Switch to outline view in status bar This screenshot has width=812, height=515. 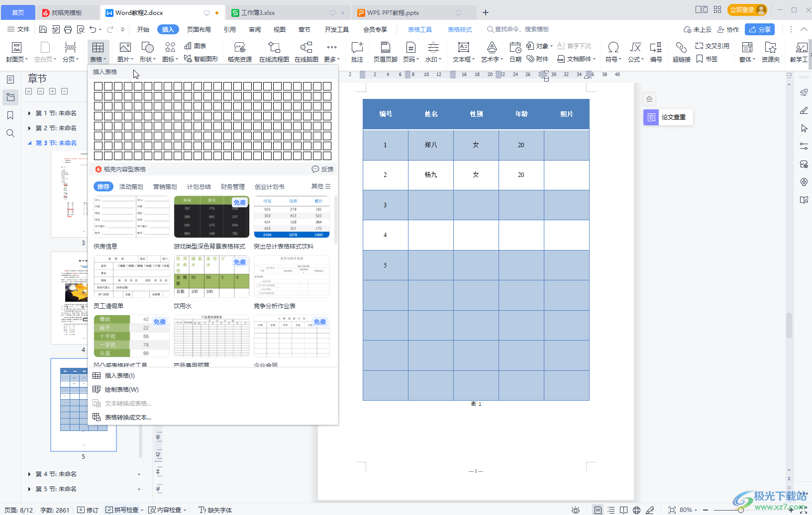click(611, 510)
